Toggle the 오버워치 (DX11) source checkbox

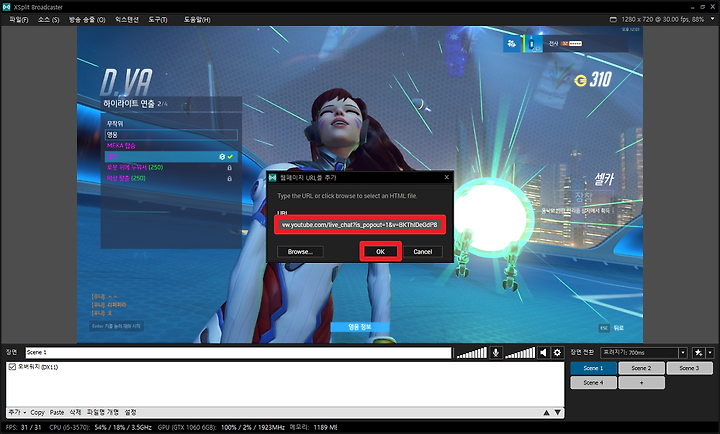(12, 366)
